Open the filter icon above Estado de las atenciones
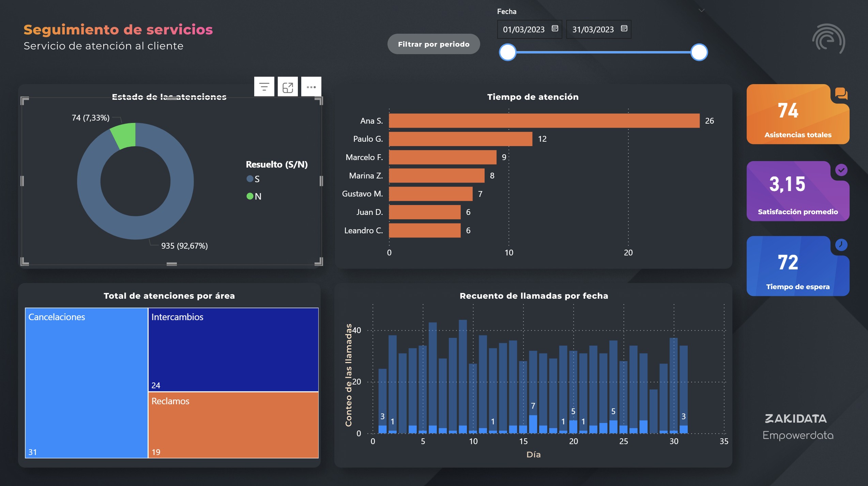 [264, 87]
